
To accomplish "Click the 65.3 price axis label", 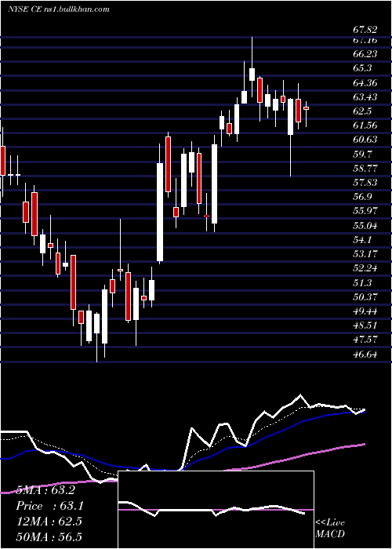I will pyautogui.click(x=362, y=68).
